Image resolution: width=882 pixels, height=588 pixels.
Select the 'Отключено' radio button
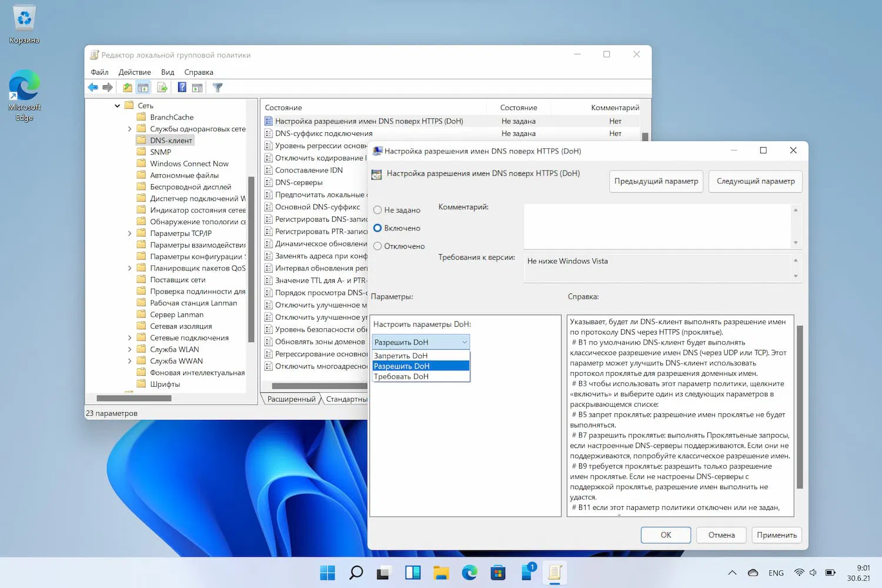[x=377, y=246]
